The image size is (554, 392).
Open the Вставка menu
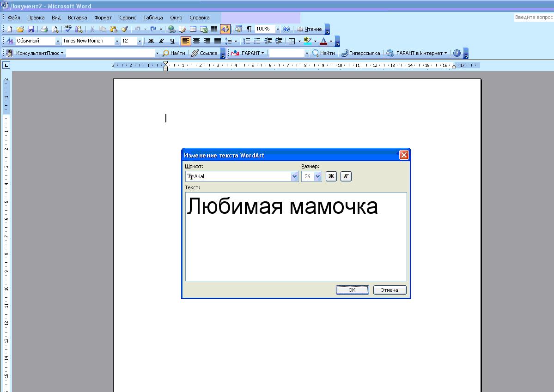(x=77, y=18)
